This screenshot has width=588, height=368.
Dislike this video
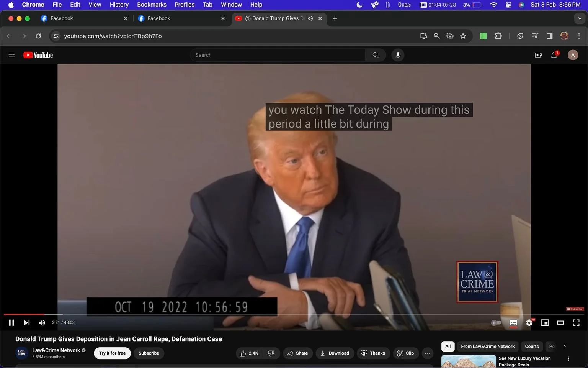point(271,353)
